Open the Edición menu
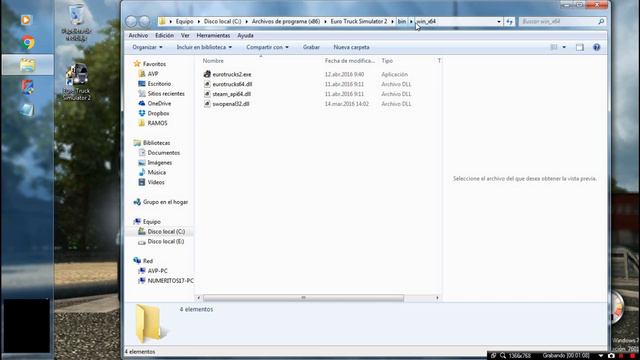The height and width of the screenshot is (360, 640). (x=164, y=36)
